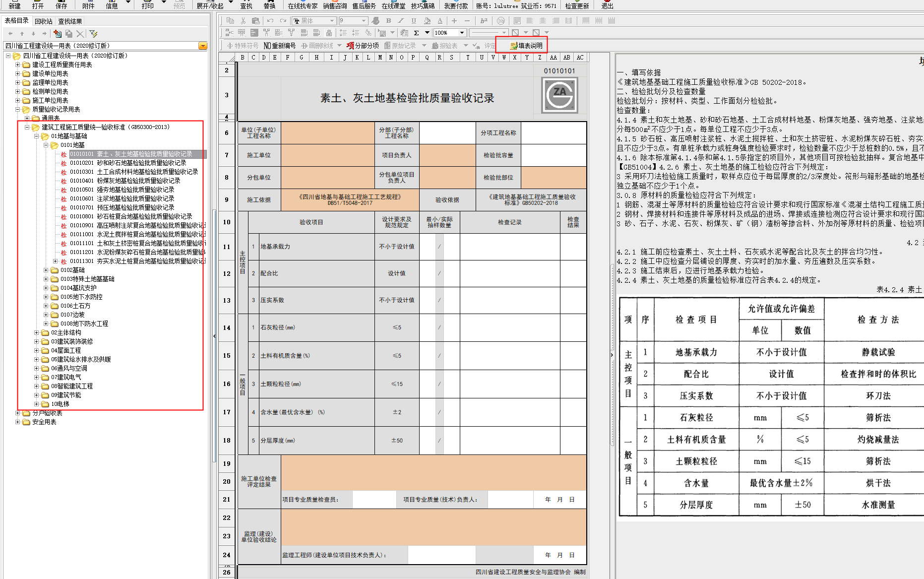Click the 分部分项 button
Viewport: 924px width, 579px height.
[x=363, y=46]
